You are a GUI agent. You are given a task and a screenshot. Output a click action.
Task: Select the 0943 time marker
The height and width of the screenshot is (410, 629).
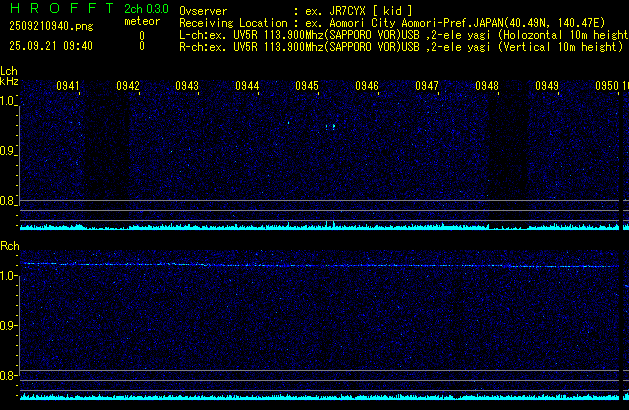187,87
